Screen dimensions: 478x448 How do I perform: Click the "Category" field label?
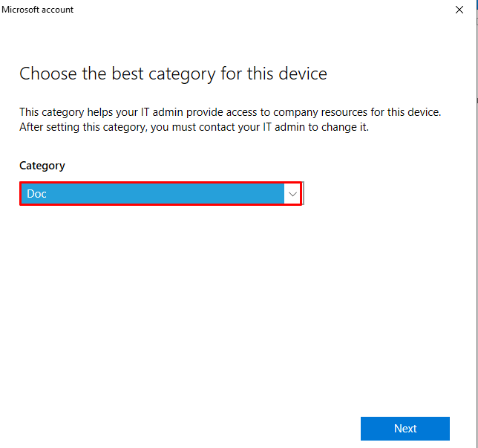[42, 166]
